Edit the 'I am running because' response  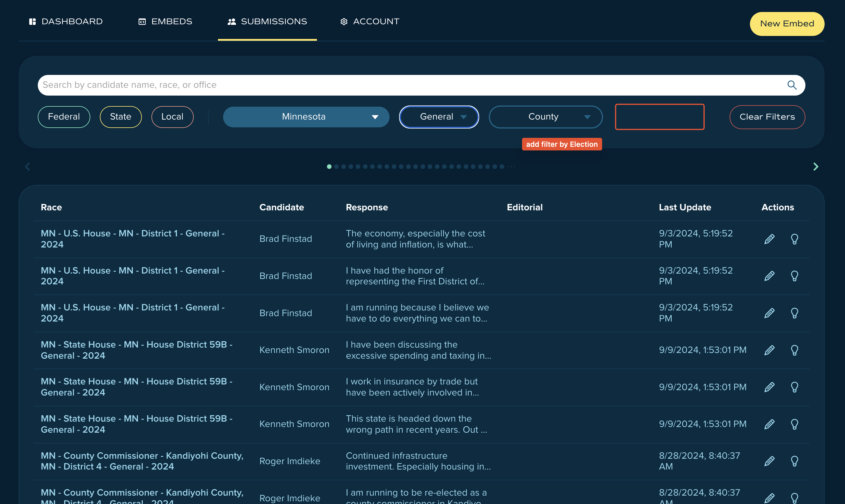coord(769,313)
